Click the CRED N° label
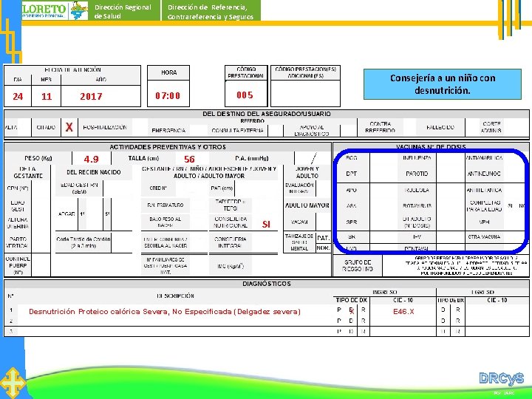The height and width of the screenshot is (399, 532). pos(158,188)
